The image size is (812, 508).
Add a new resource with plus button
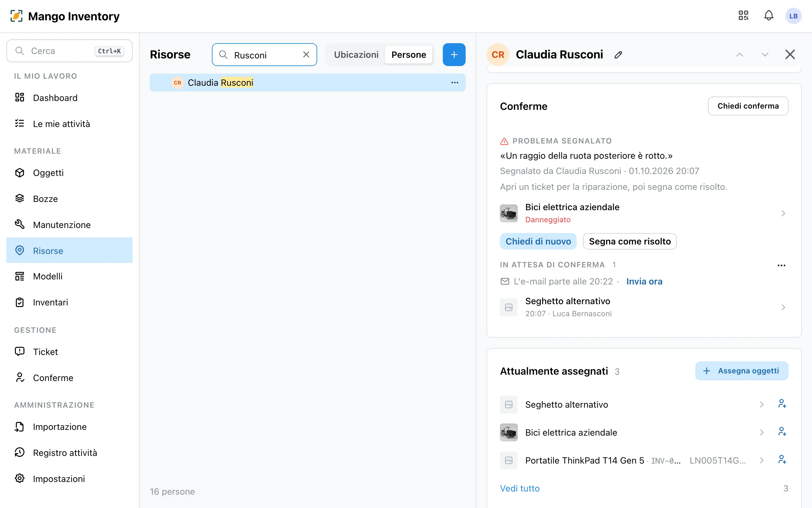coord(454,54)
